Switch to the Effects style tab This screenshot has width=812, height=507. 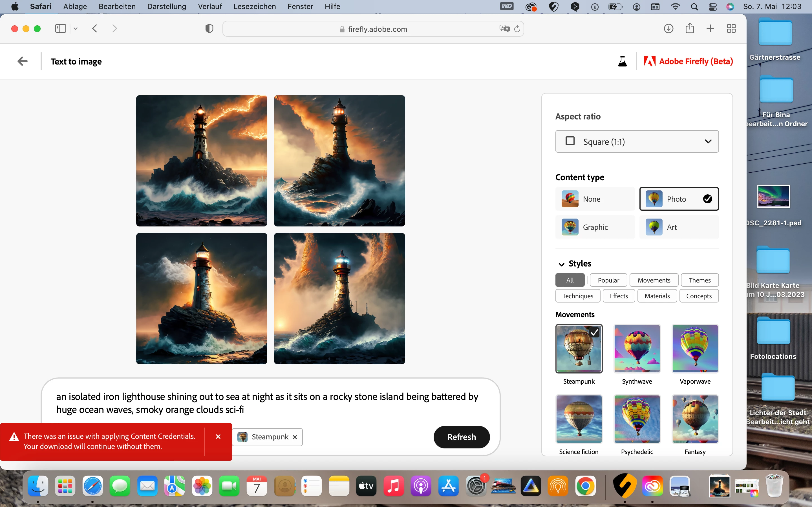point(619,296)
